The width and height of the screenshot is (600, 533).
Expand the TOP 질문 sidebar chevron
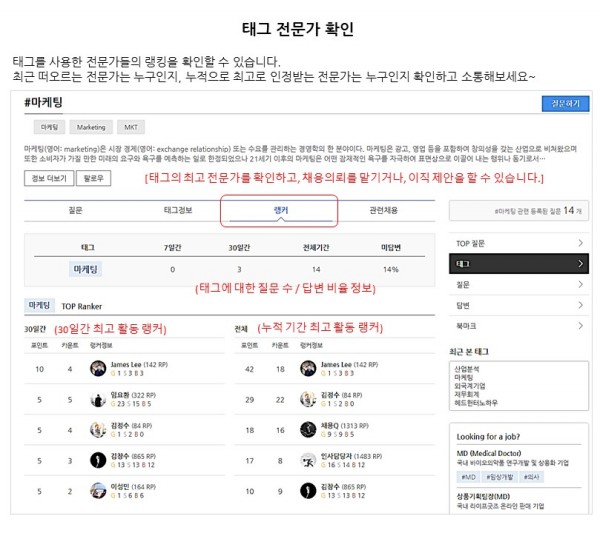click(x=580, y=243)
